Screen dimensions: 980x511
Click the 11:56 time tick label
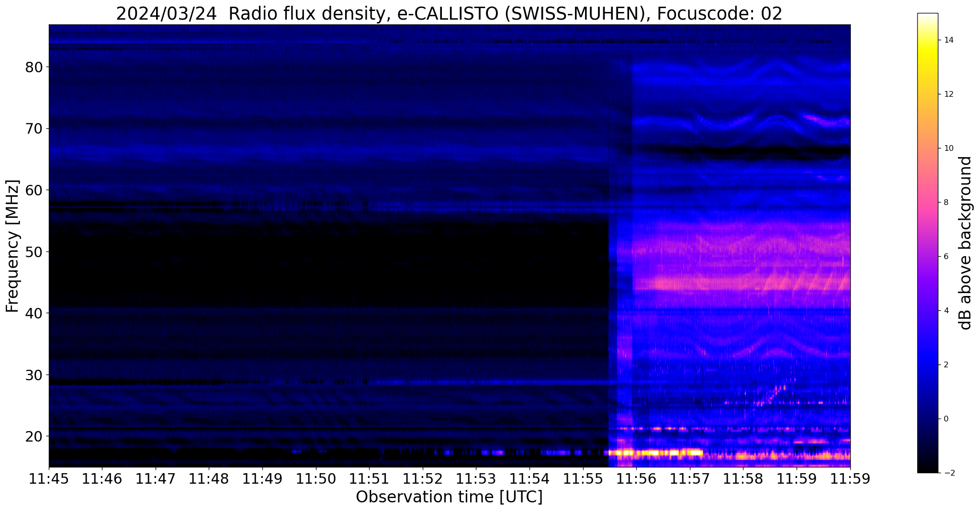(x=636, y=479)
